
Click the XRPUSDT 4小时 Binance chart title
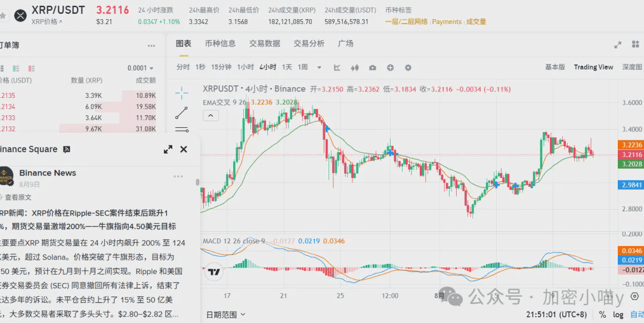coord(254,89)
